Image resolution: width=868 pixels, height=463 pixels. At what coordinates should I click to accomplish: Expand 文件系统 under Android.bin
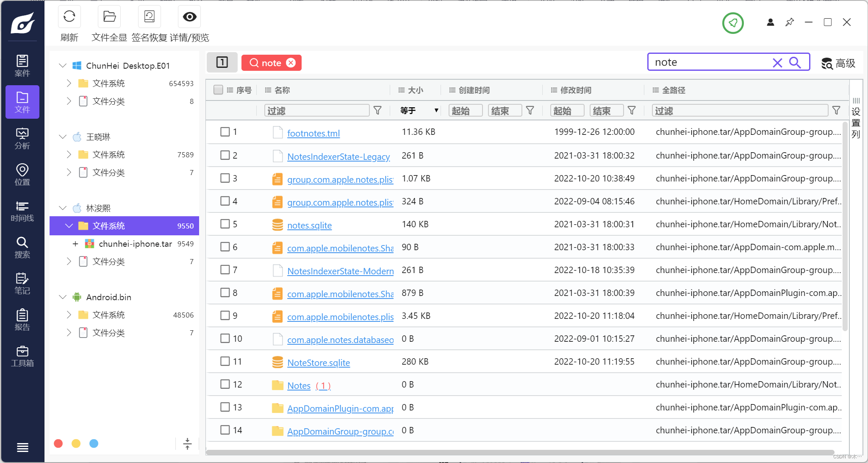tap(69, 315)
